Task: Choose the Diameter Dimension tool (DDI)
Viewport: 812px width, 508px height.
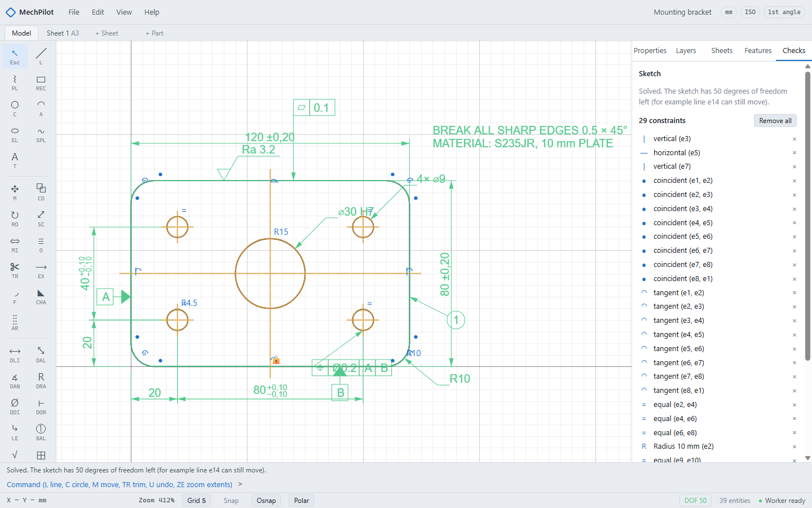Action: point(15,406)
